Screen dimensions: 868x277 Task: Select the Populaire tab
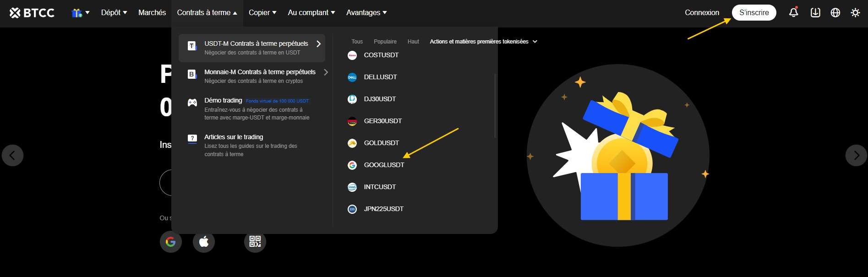pyautogui.click(x=385, y=42)
